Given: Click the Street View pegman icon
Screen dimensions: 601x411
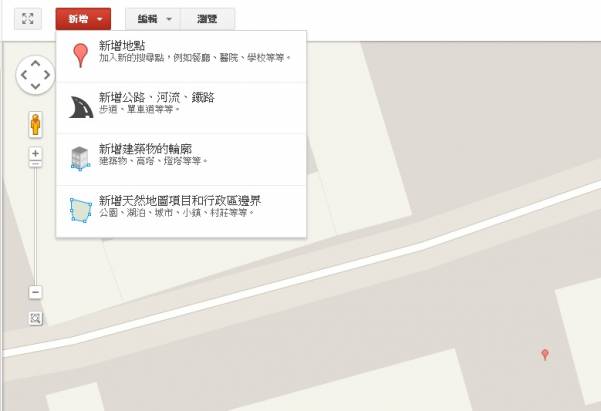Looking at the screenshot, I should point(35,125).
